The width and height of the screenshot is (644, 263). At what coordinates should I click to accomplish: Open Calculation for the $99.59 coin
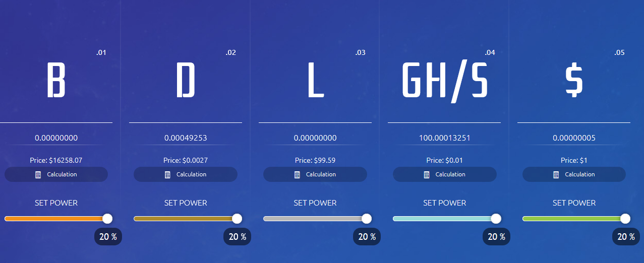click(x=315, y=174)
